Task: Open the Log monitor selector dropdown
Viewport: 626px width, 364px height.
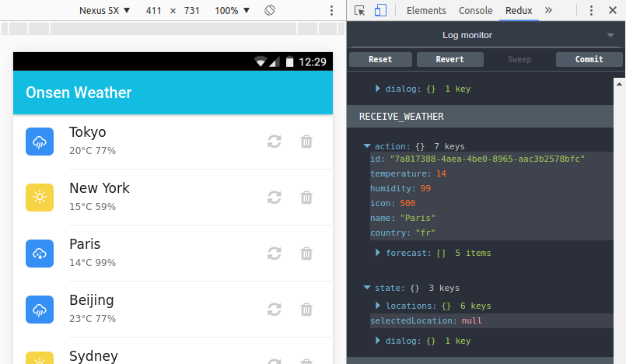Action: [486, 35]
